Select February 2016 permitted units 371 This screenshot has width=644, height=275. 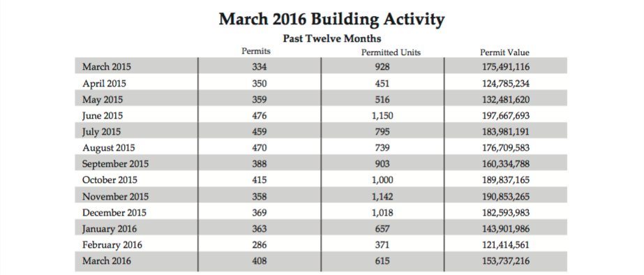(382, 245)
